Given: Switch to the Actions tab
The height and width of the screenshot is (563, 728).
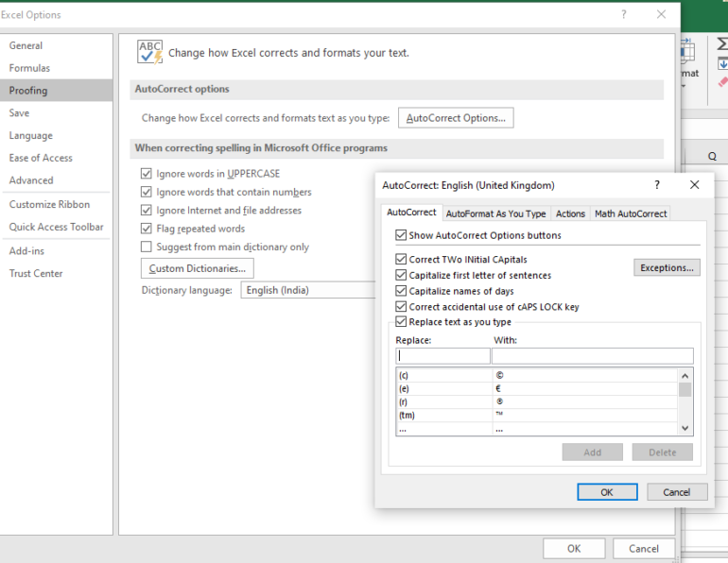Looking at the screenshot, I should pyautogui.click(x=570, y=213).
